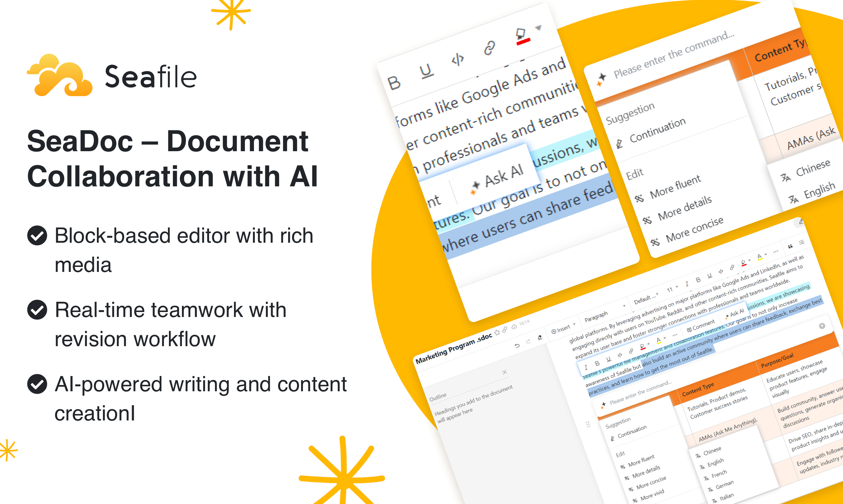
Task: Click checkmark beside Block-based editor with rich media
Action: tap(37, 235)
